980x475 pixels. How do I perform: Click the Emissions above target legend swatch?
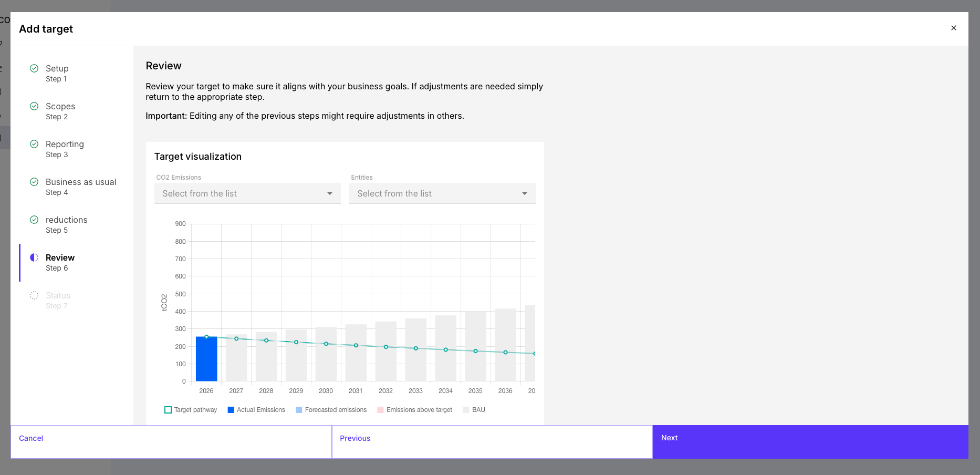(381, 410)
